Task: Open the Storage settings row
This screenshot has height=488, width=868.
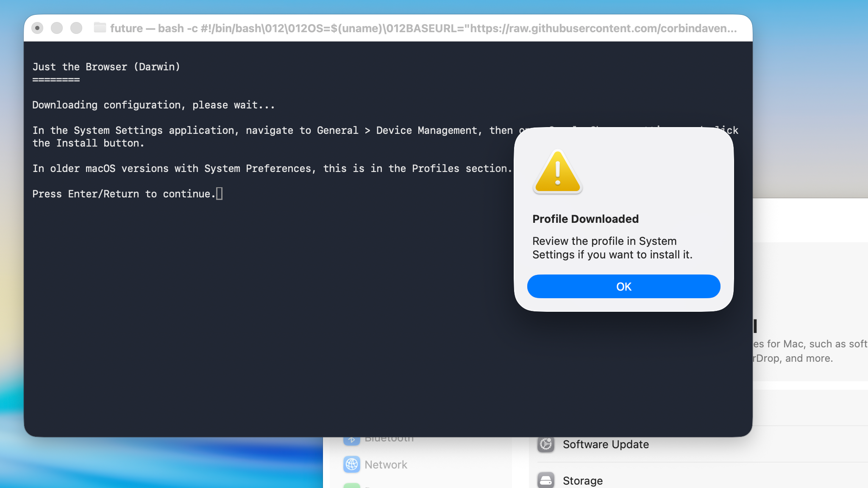Action: [583, 480]
